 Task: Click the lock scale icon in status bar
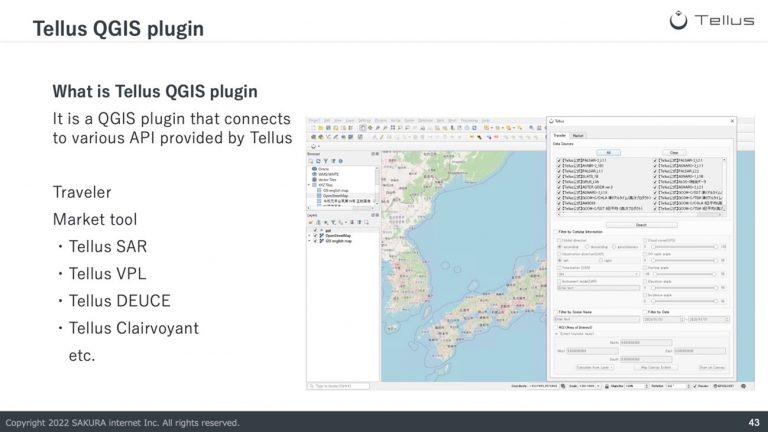point(607,386)
